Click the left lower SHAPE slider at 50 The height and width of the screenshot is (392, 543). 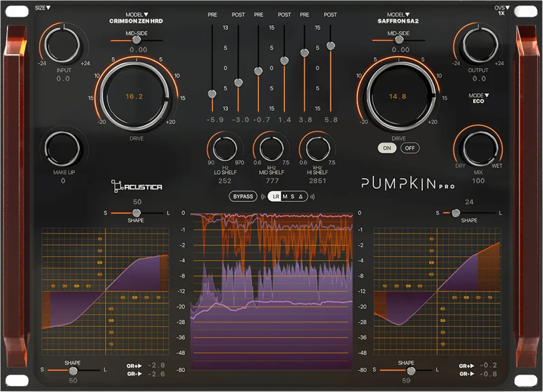click(73, 370)
